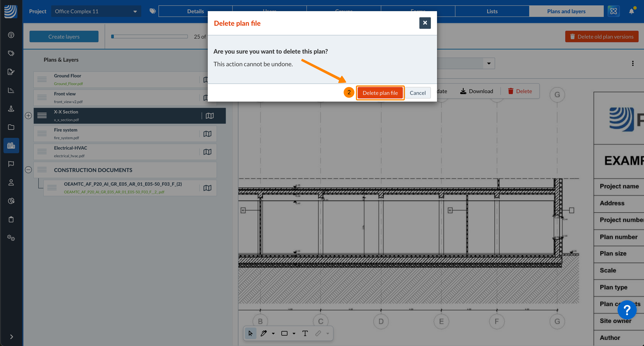This screenshot has height=346, width=644.
Task: Switch to the Details tab
Action: coord(195,11)
